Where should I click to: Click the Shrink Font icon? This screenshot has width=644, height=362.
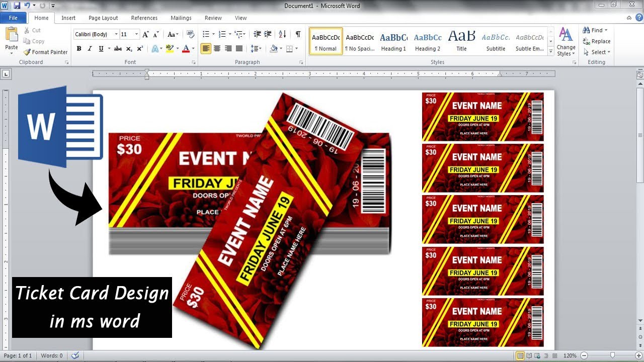coord(156,34)
